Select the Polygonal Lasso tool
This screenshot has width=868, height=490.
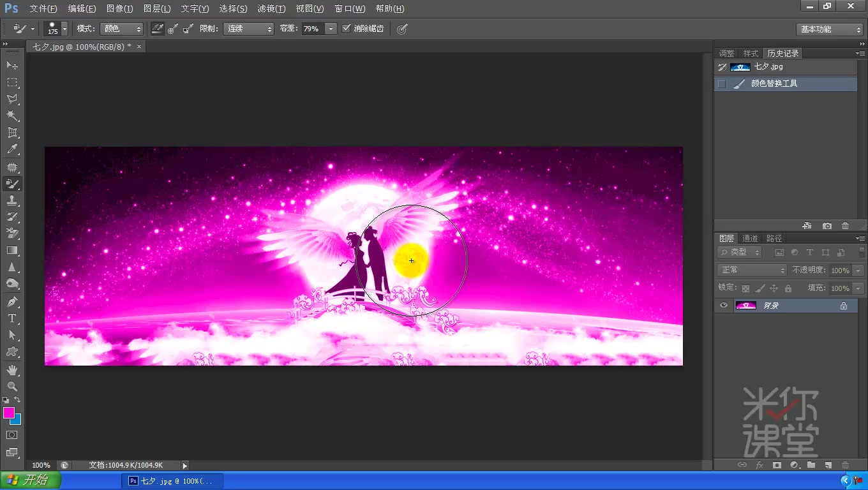[x=12, y=99]
